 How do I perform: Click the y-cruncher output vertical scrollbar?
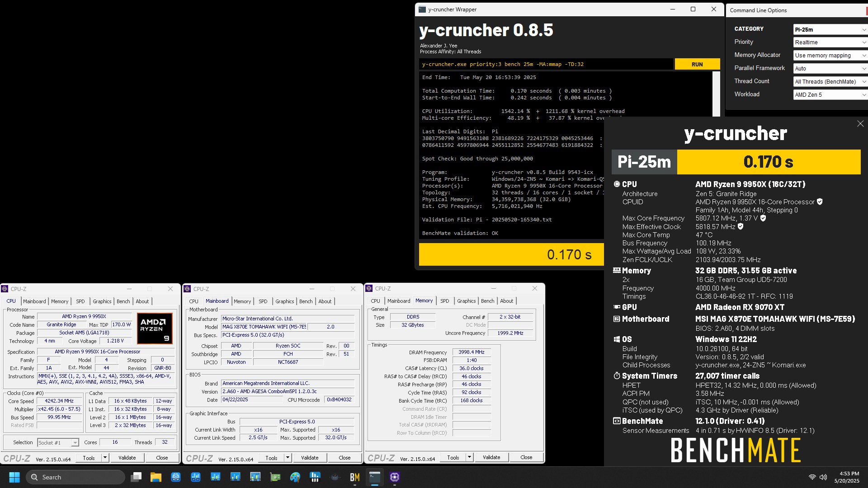tap(716, 94)
